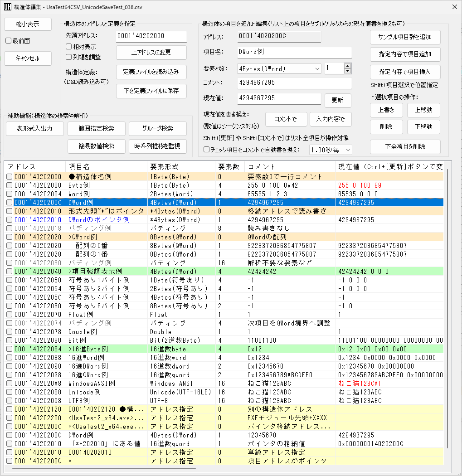The width and height of the screenshot is (462, 476).
Task: Check the Float例 row checkbox
Action: click(10, 315)
